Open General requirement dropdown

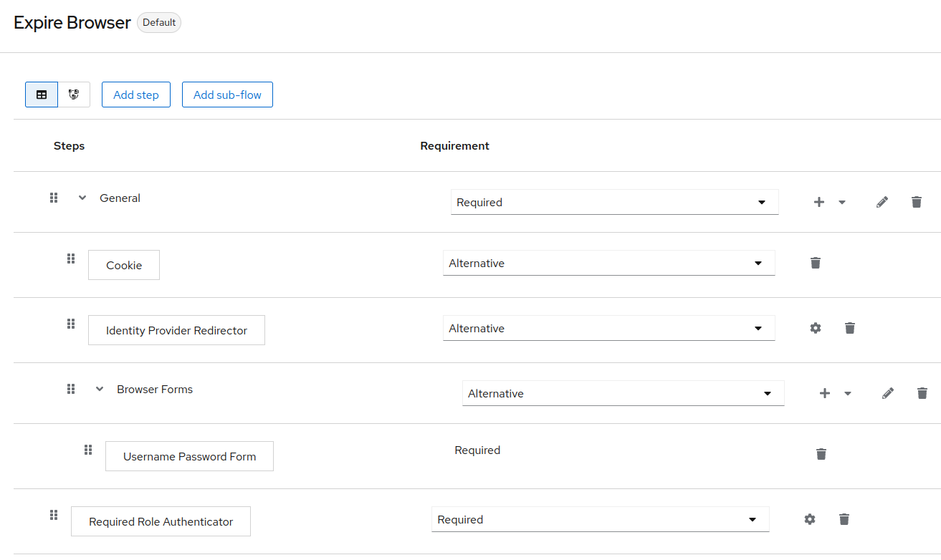click(x=614, y=203)
